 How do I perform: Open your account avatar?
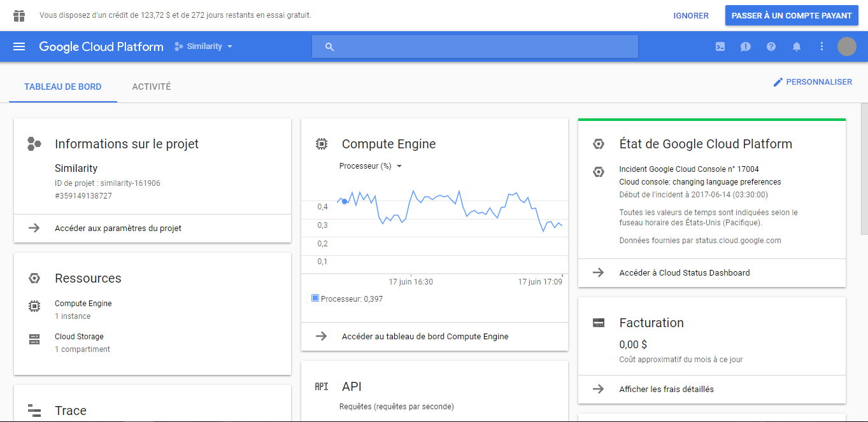[847, 46]
